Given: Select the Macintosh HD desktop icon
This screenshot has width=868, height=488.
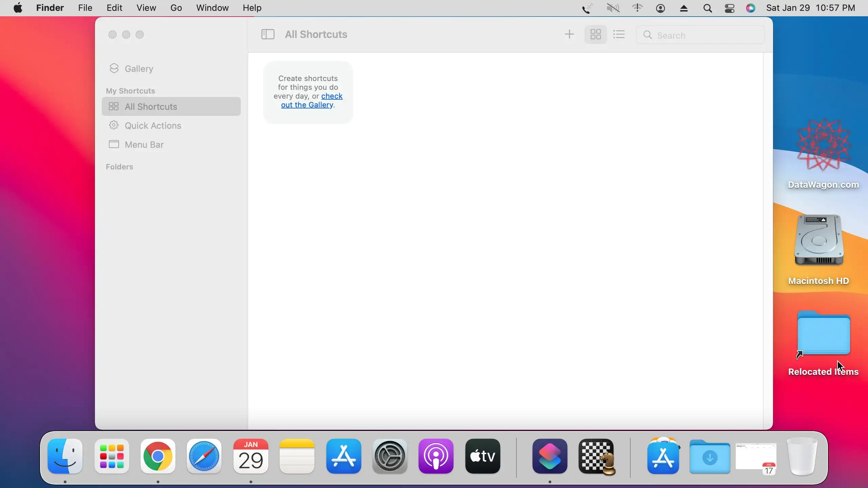Looking at the screenshot, I should [819, 241].
